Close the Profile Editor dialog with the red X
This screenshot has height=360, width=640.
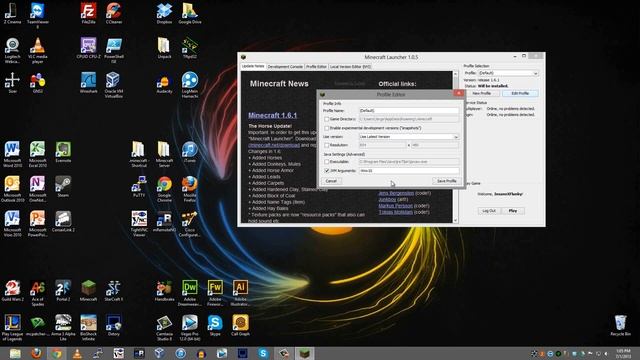(x=458, y=93)
